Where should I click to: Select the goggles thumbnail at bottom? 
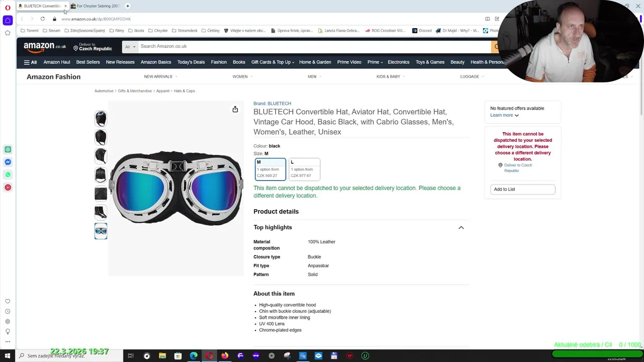[x=101, y=231]
